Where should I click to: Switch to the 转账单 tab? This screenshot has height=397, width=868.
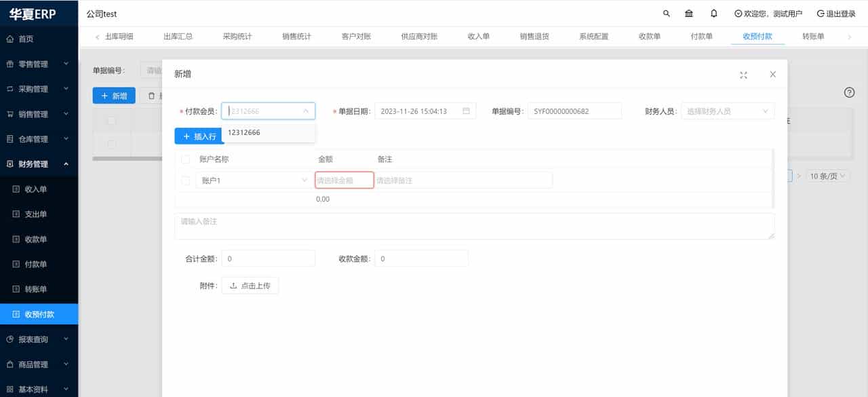(x=814, y=37)
